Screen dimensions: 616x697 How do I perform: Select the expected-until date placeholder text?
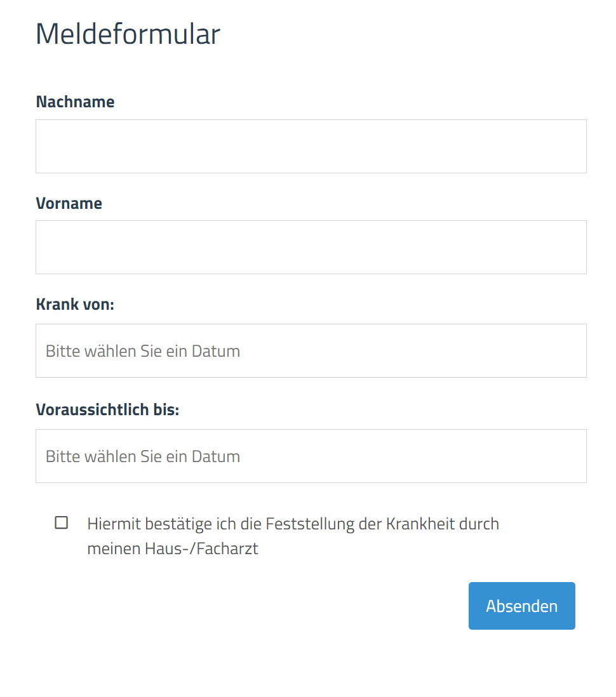[143, 456]
